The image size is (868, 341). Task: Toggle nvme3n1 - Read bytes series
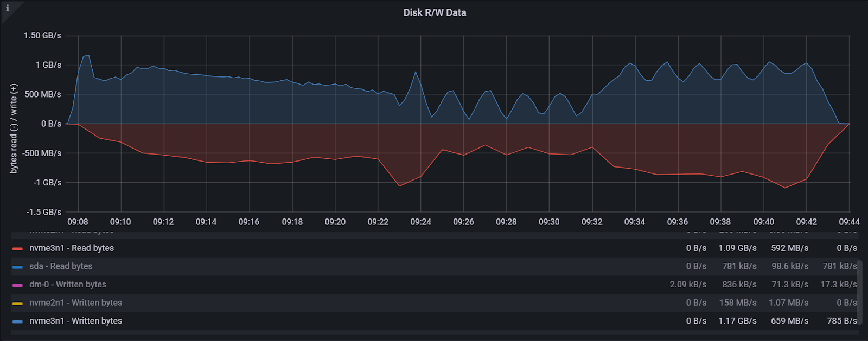(72, 248)
